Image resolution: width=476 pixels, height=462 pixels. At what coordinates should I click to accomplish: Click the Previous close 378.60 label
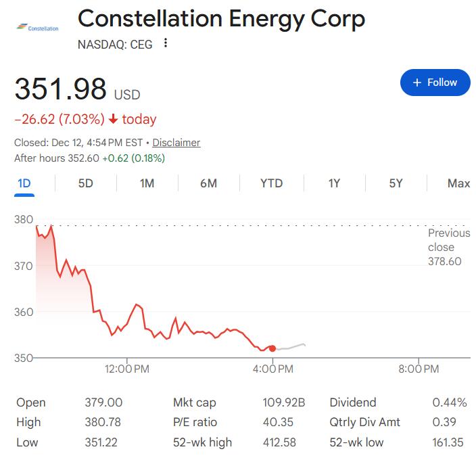448,247
